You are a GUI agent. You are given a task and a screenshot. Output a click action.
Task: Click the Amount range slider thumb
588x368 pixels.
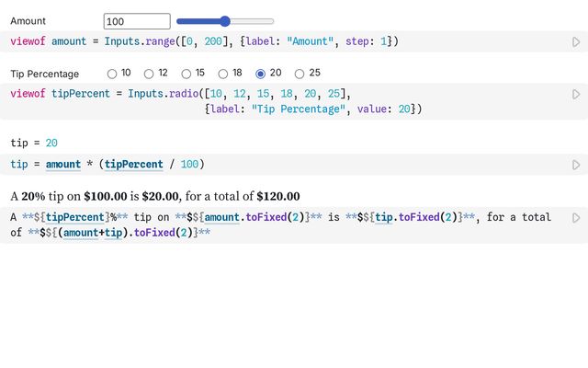click(x=225, y=21)
